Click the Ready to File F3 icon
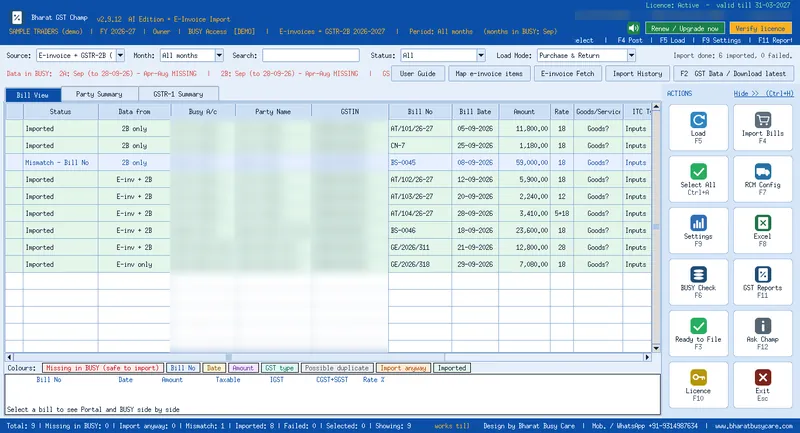 698,326
